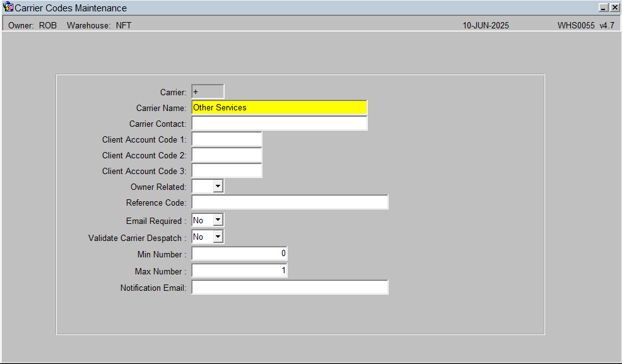Click the Notification Email label
The width and height of the screenshot is (622, 364).
pyautogui.click(x=153, y=288)
